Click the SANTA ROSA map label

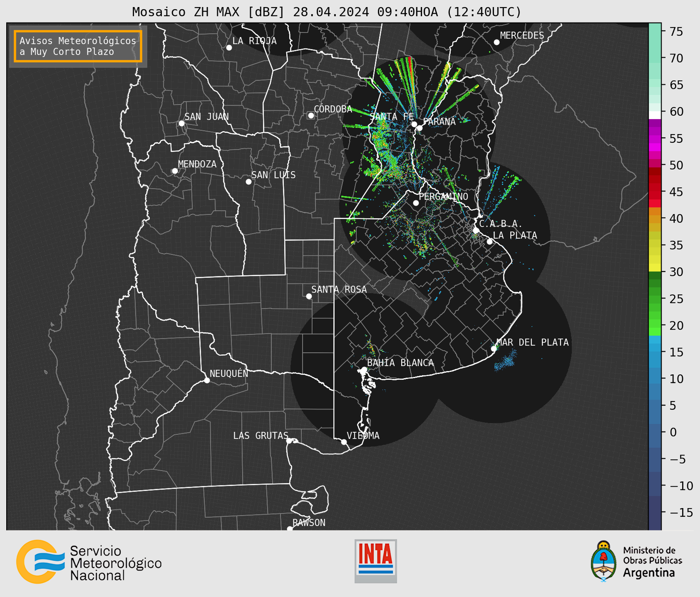pyautogui.click(x=339, y=289)
